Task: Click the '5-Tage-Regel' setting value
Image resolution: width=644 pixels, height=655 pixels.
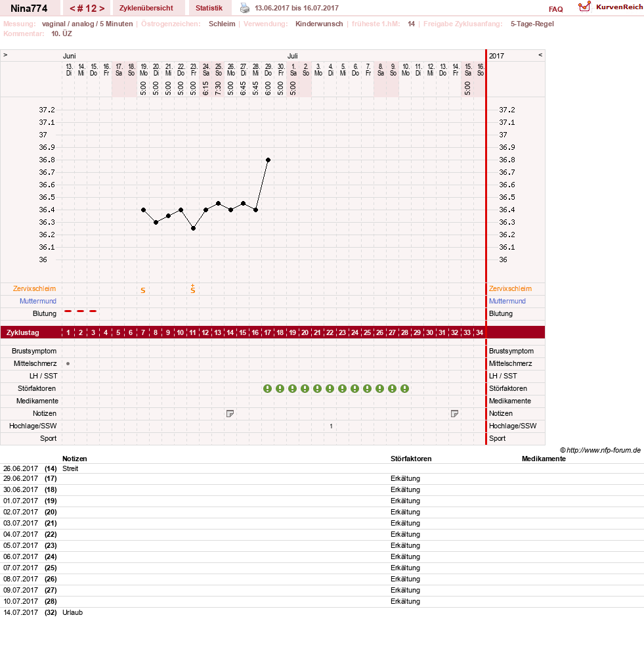Action: point(532,24)
